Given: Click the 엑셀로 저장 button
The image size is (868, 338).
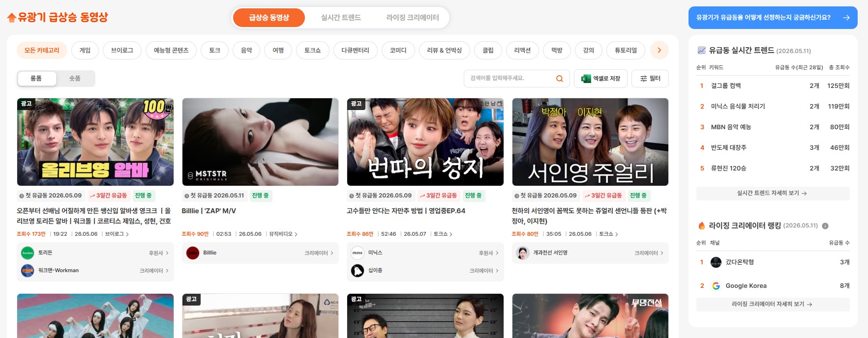Looking at the screenshot, I should (600, 79).
